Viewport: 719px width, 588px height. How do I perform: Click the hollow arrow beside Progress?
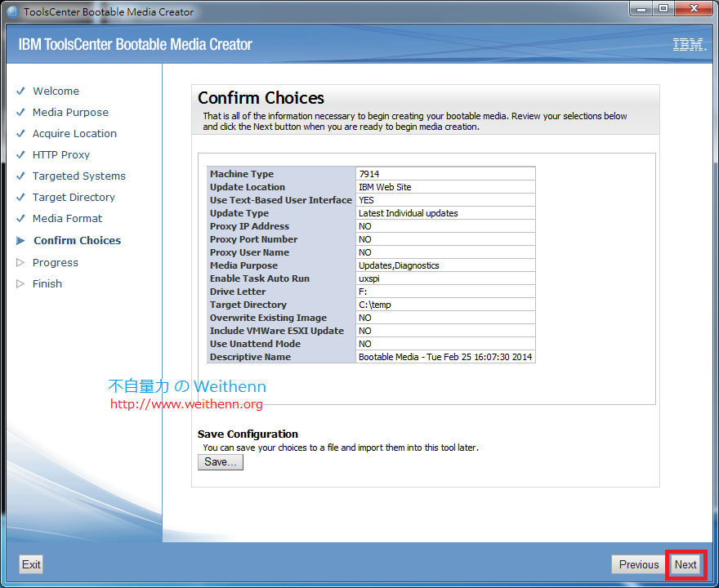pos(20,263)
